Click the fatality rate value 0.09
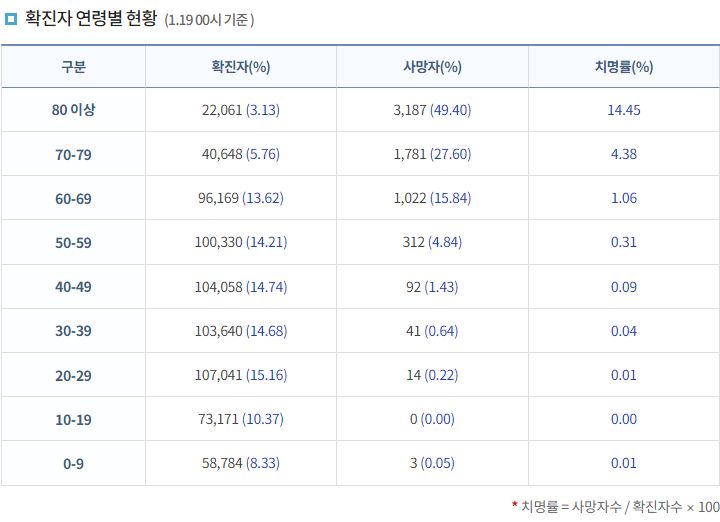This screenshot has width=720, height=522. [624, 287]
